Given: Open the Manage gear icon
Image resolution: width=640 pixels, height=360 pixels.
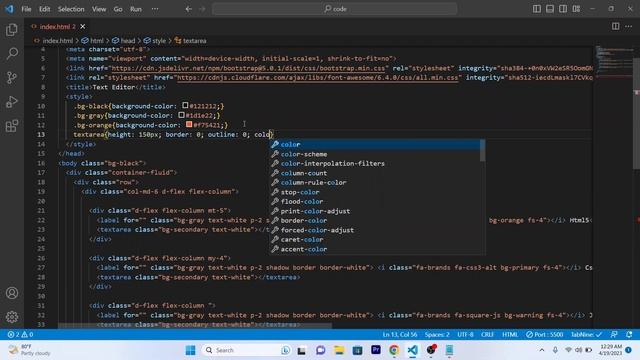Looking at the screenshot, I should point(12,317).
